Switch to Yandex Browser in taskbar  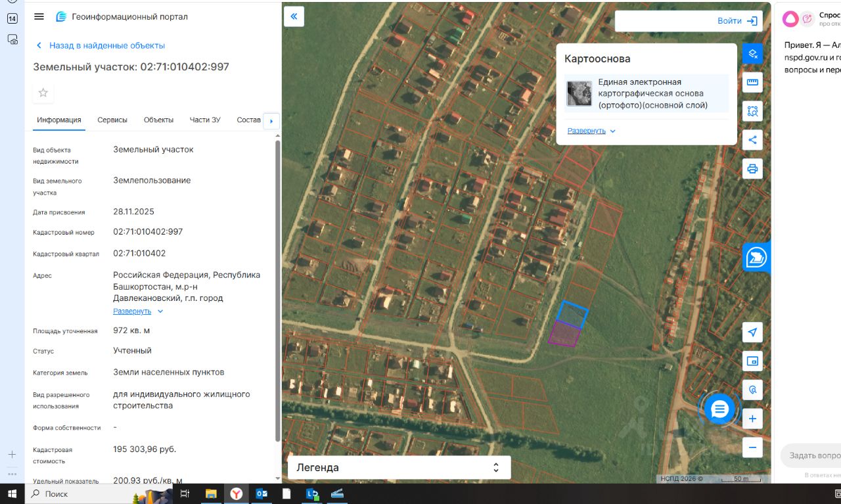click(x=236, y=493)
